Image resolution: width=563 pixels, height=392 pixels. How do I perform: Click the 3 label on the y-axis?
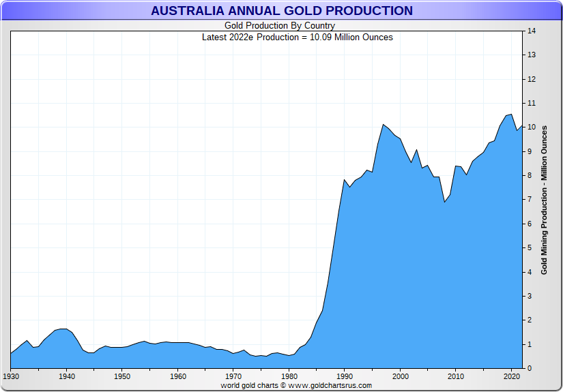[530, 297]
